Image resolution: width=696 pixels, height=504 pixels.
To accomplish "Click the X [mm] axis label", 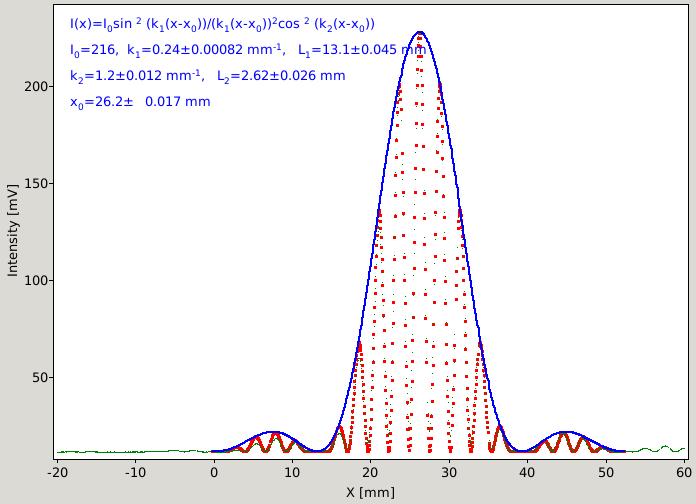I will [x=370, y=492].
